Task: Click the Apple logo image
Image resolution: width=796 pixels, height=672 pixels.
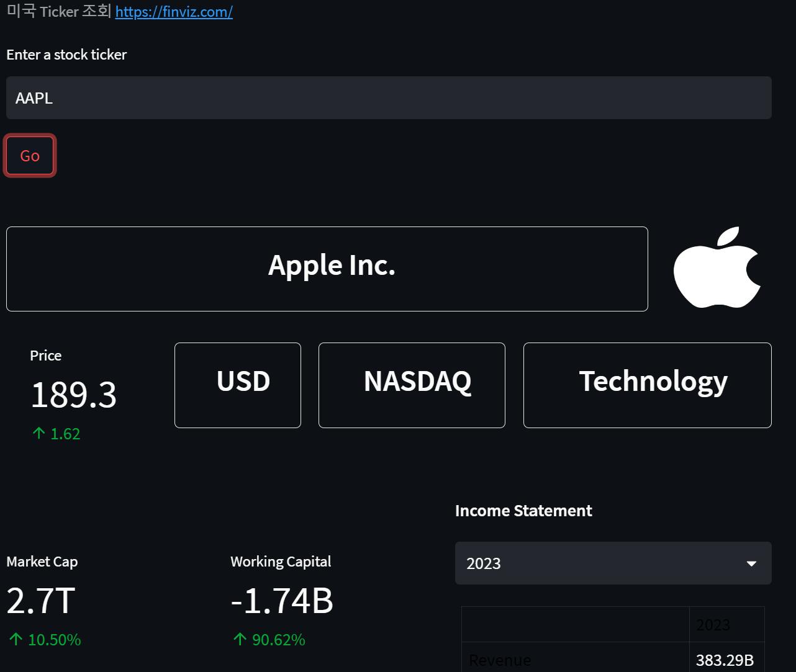Action: click(x=717, y=267)
